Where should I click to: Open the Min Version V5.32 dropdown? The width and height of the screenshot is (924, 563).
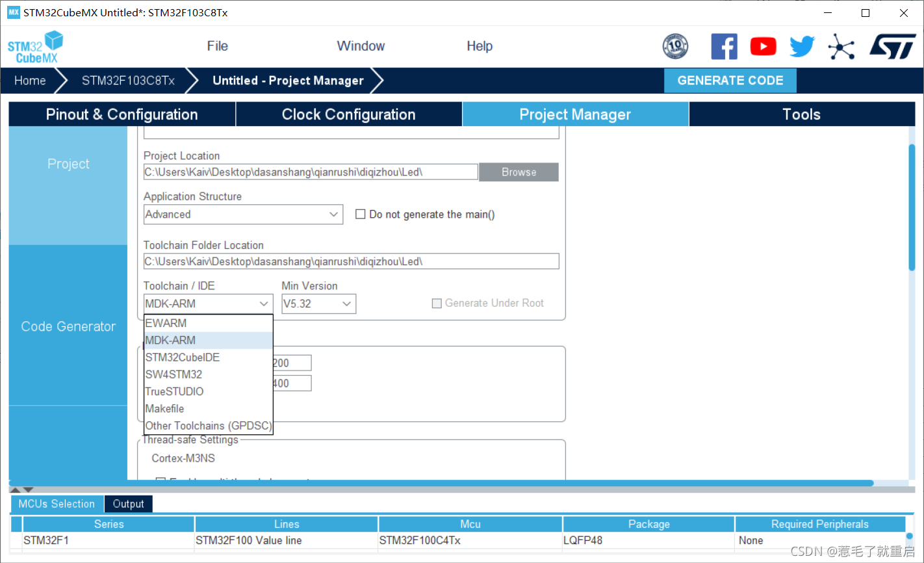click(x=318, y=304)
